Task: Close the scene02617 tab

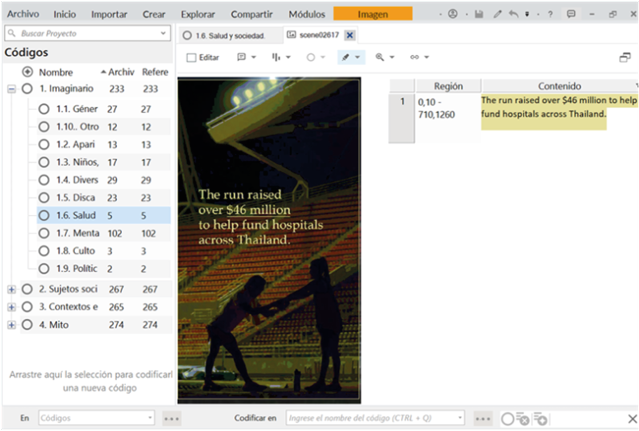Action: coord(350,35)
